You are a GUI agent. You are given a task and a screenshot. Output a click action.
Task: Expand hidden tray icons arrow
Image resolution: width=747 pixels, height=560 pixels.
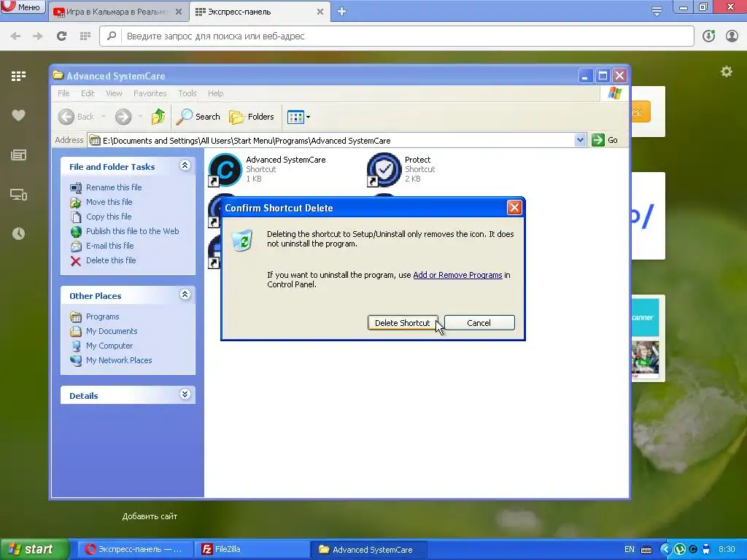click(x=665, y=549)
